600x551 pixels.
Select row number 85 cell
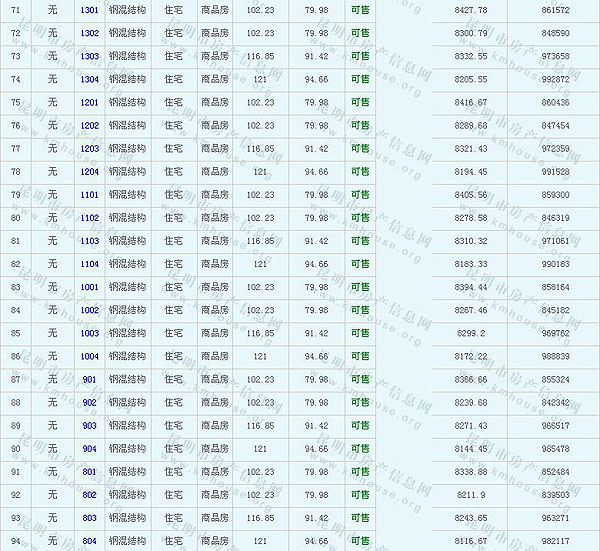[15, 333]
